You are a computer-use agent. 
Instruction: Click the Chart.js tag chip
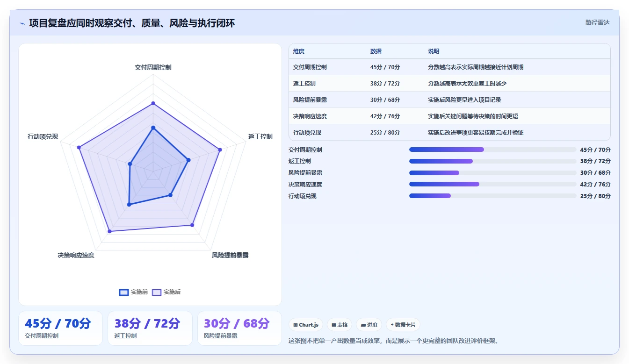pyautogui.click(x=306, y=325)
